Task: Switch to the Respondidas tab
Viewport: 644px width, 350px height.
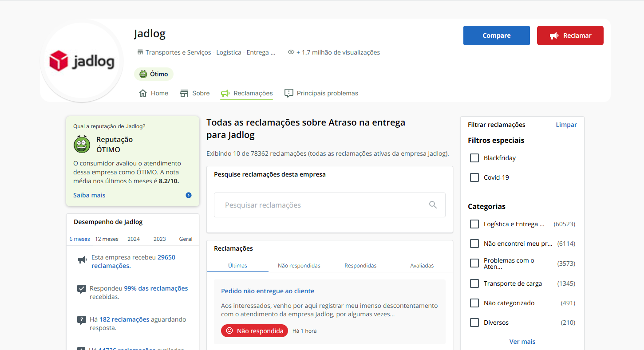Action: [x=360, y=265]
